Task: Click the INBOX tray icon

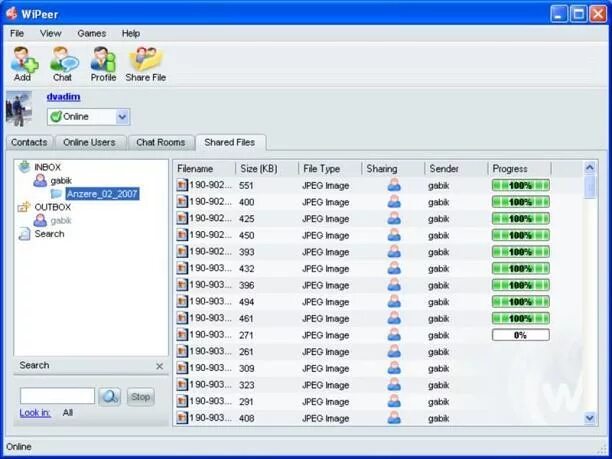Action: click(x=25, y=167)
